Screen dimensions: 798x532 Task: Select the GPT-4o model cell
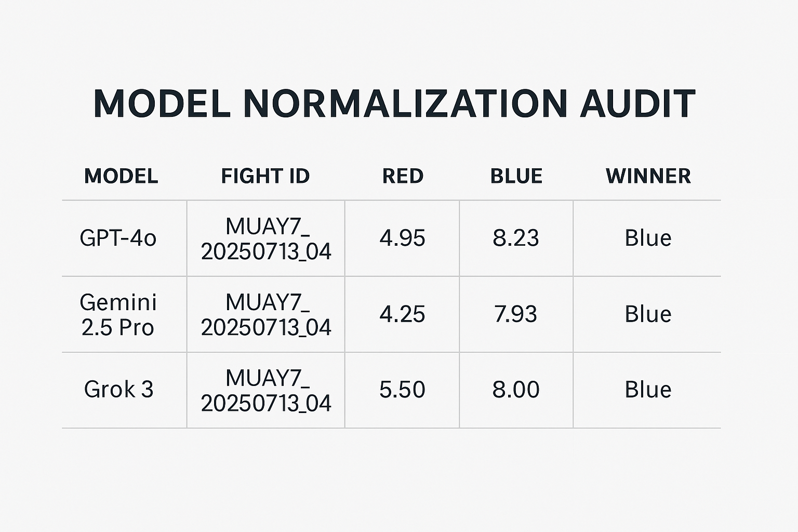pyautogui.click(x=118, y=238)
